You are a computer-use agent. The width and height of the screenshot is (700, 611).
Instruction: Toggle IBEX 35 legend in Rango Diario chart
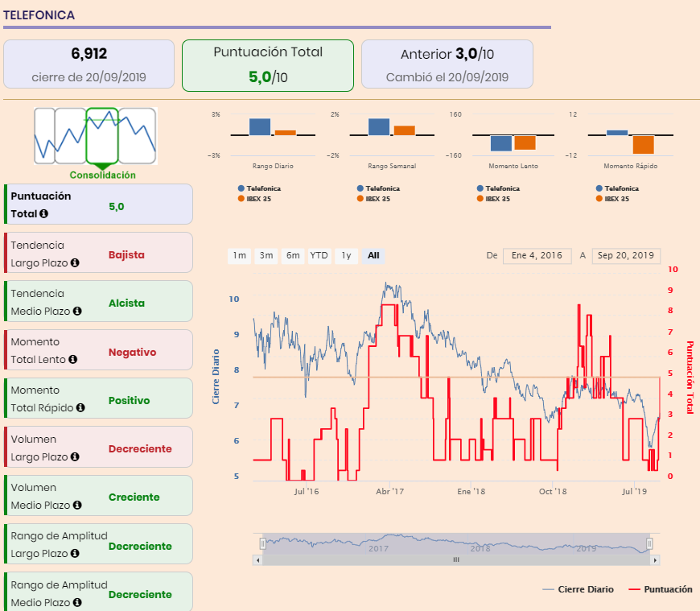pos(254,199)
